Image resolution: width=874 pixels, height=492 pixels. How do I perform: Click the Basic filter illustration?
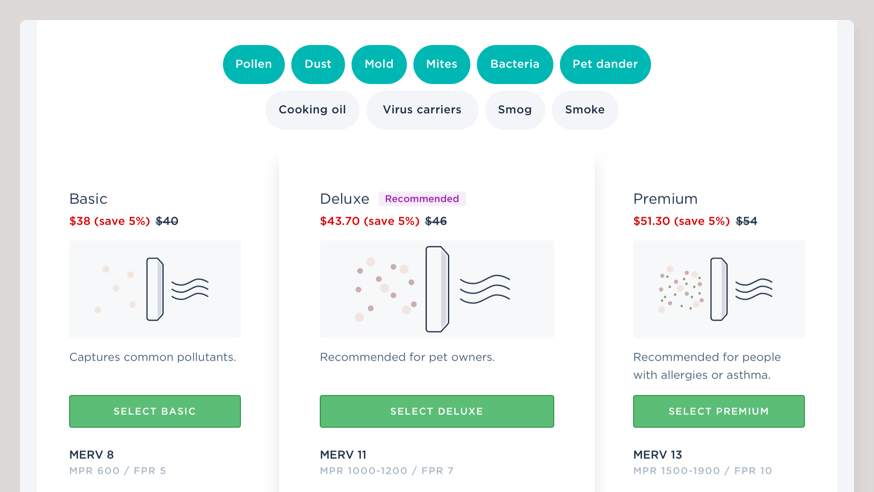click(155, 289)
